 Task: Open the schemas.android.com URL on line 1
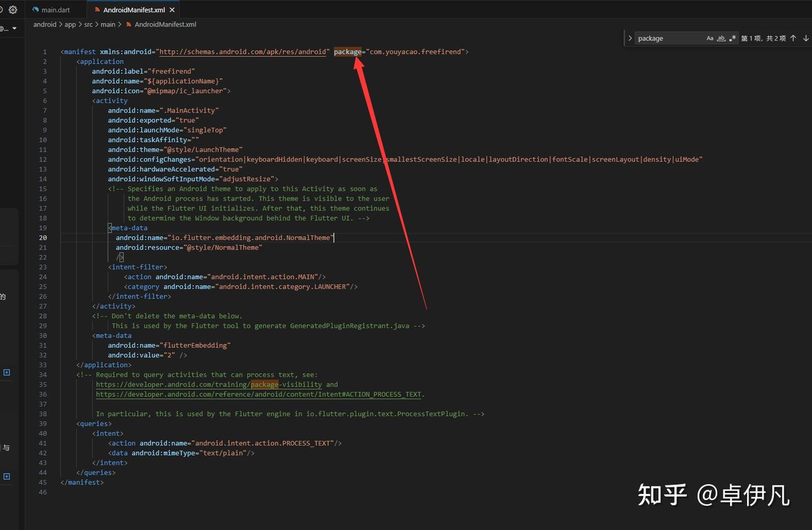(242, 52)
